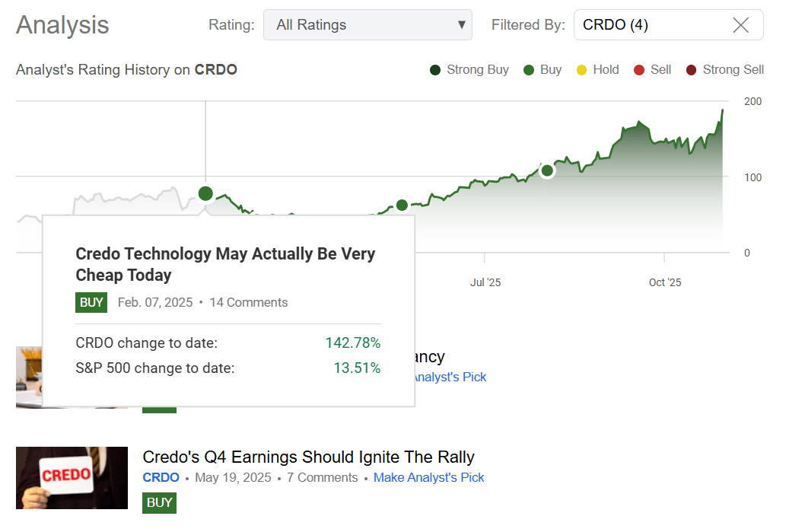
Task: Click the Strong Buy legend dot
Action: coord(435,70)
